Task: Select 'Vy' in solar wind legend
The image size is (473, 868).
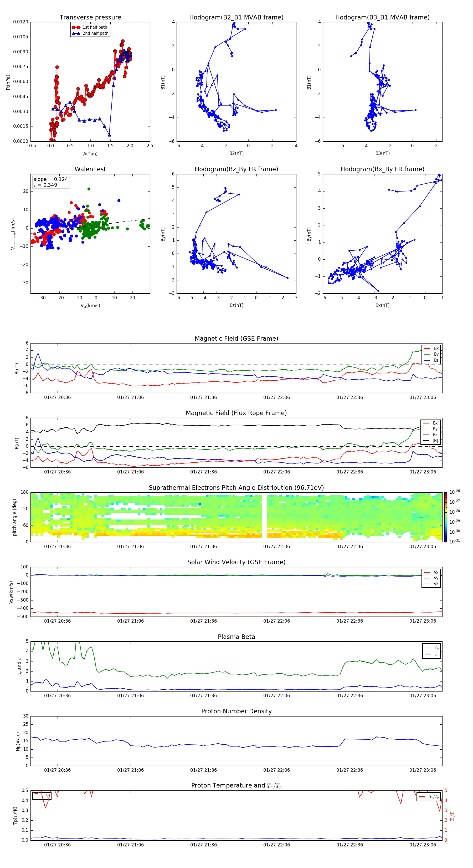Action: point(431,578)
